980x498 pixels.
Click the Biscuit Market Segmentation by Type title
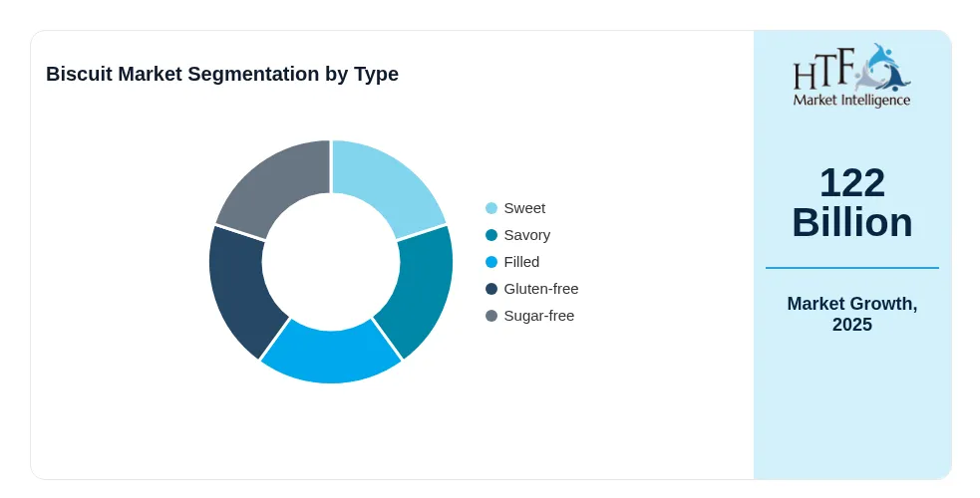[222, 74]
